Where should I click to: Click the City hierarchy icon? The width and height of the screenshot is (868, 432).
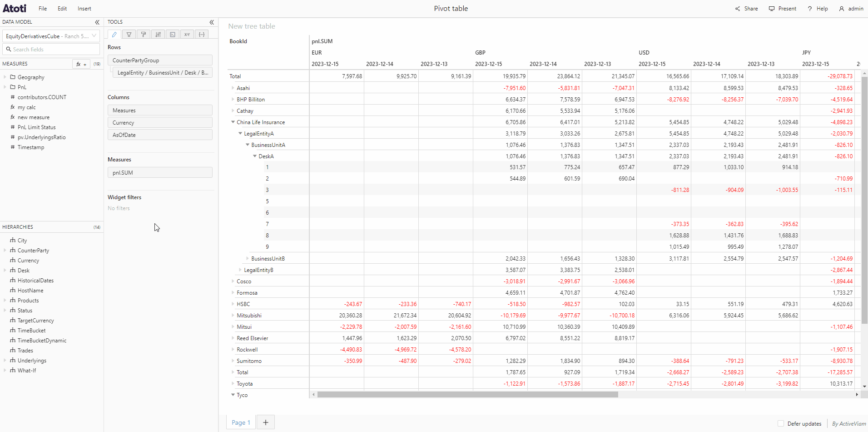13,240
